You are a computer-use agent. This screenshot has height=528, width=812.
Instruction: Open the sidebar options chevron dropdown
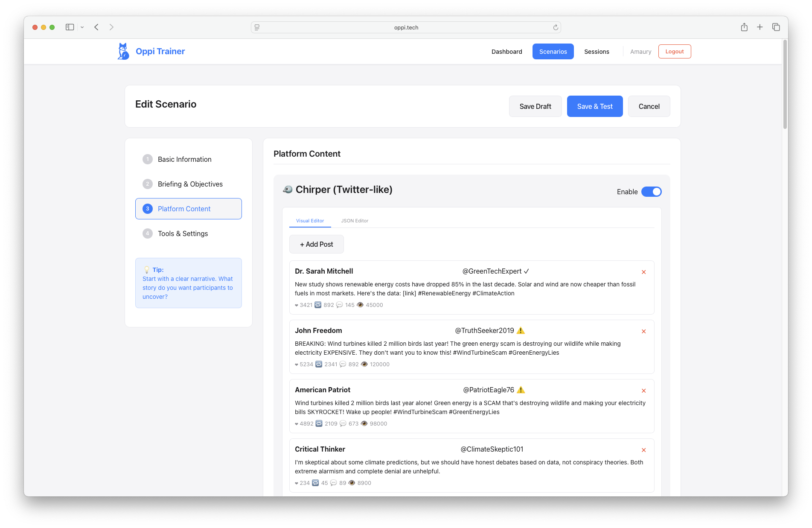pos(82,27)
